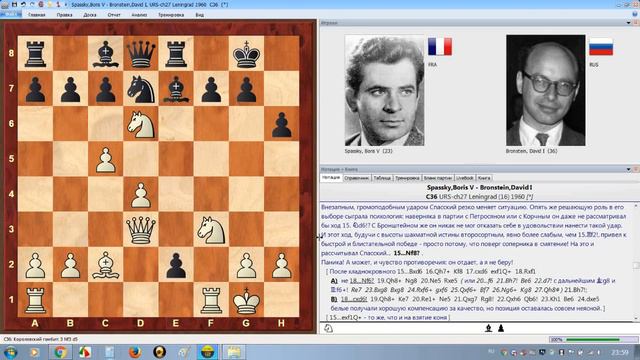The width and height of the screenshot is (640, 360).
Task: Click the opening status text C36
Action: coord(40,340)
